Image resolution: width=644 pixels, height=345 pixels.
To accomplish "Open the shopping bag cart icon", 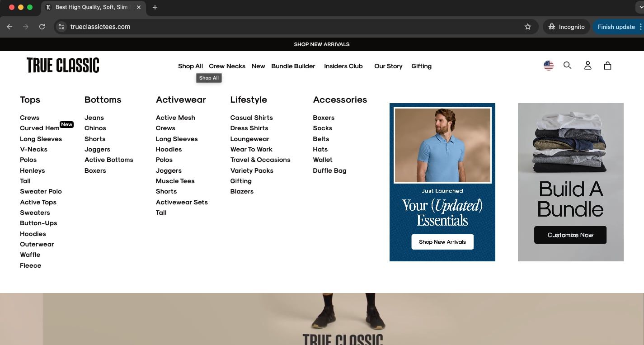I will [x=607, y=66].
